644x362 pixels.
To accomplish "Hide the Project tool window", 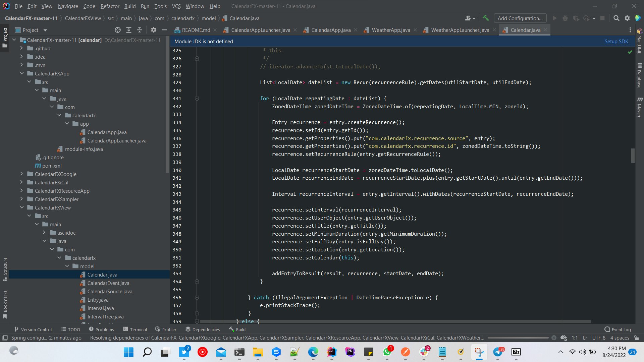I will pyautogui.click(x=164, y=30).
